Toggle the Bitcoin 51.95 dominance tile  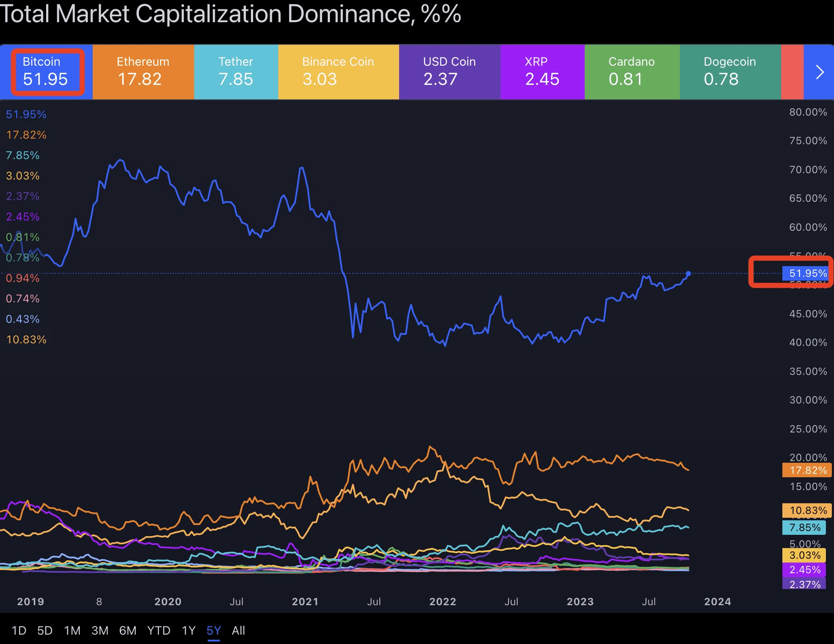(46, 72)
